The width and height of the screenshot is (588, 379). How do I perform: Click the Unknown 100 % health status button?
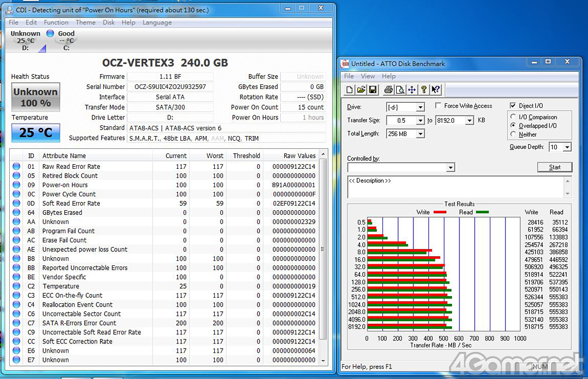pos(36,97)
